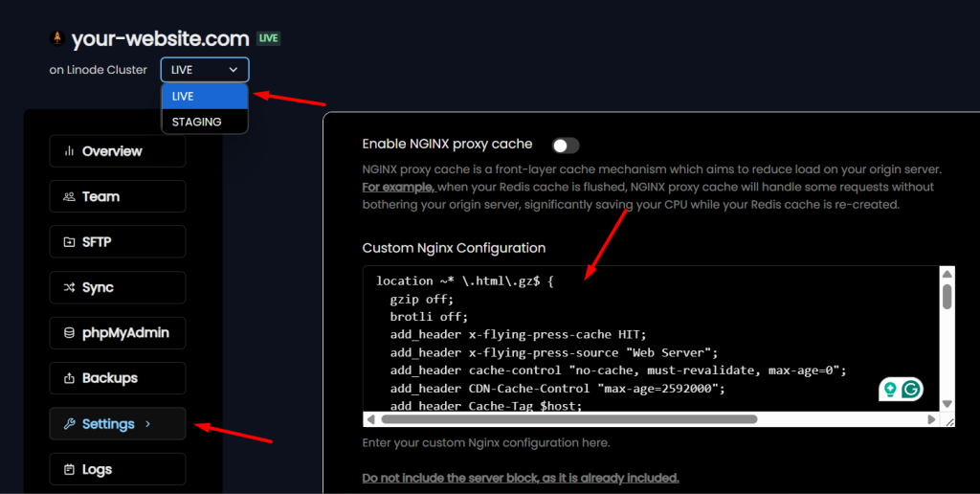The width and height of the screenshot is (980, 494).
Task: Click the 'on Linode Cluster' label
Action: pos(99,70)
